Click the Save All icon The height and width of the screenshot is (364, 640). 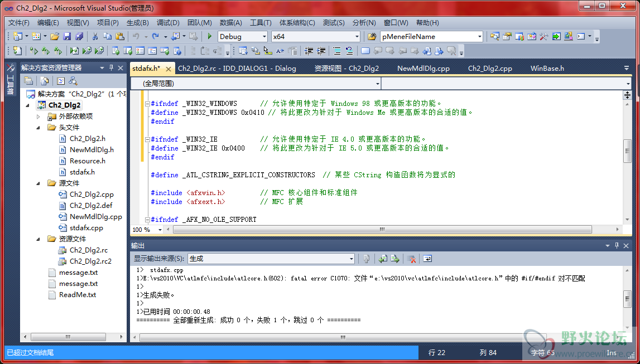coord(80,37)
